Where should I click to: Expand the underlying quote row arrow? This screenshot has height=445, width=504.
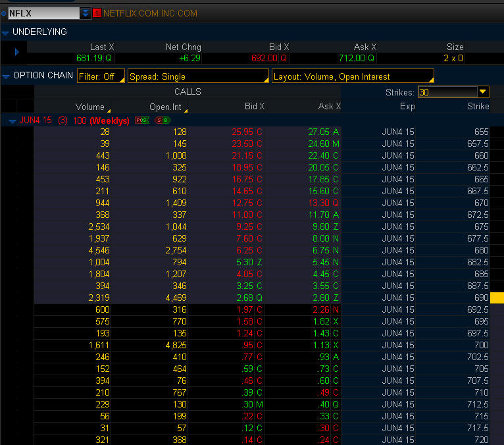coord(17,52)
